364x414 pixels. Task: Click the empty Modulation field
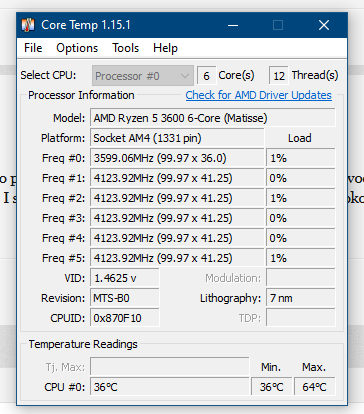pyautogui.click(x=301, y=278)
